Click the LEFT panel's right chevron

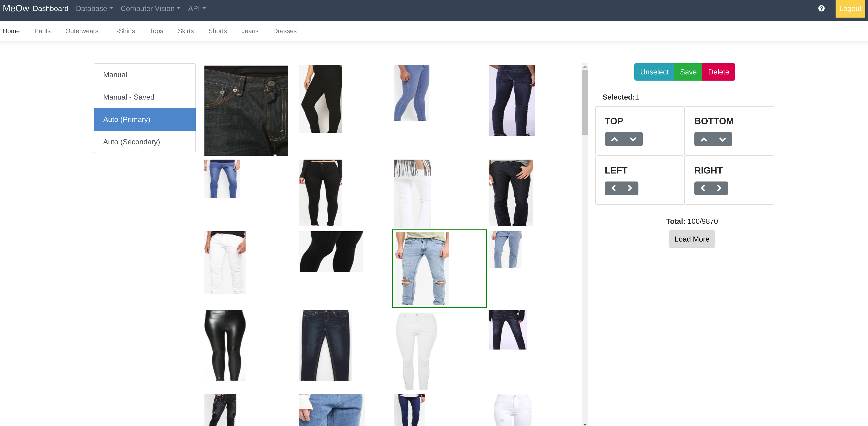[630, 188]
